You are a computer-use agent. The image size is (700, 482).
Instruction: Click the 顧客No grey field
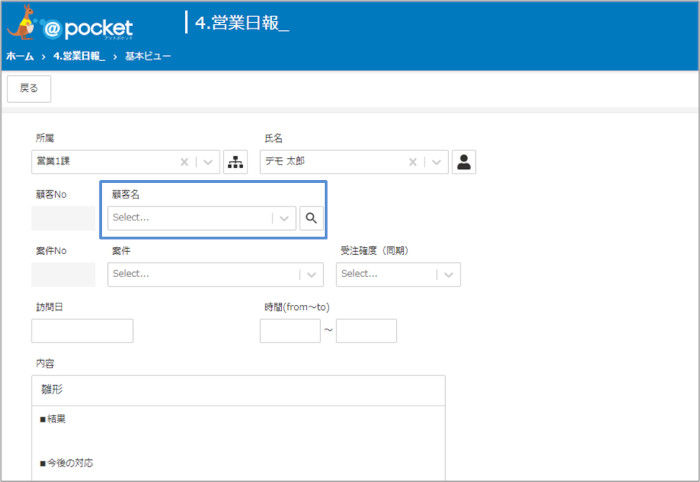[63, 218]
